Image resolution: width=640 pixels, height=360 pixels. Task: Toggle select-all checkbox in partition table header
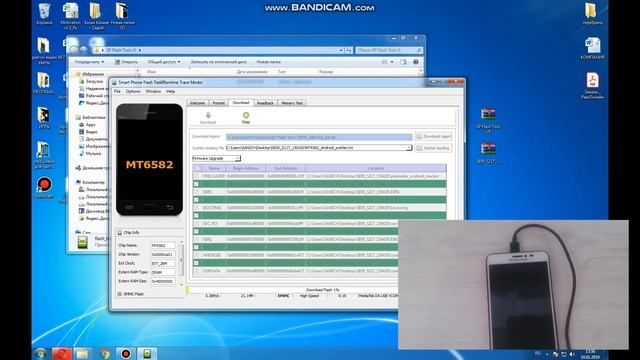196,168
